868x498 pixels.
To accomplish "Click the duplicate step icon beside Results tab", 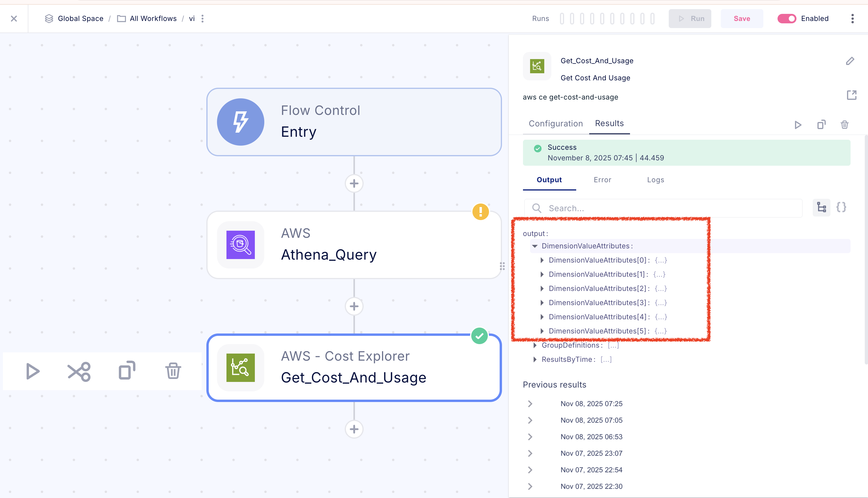I will point(821,125).
